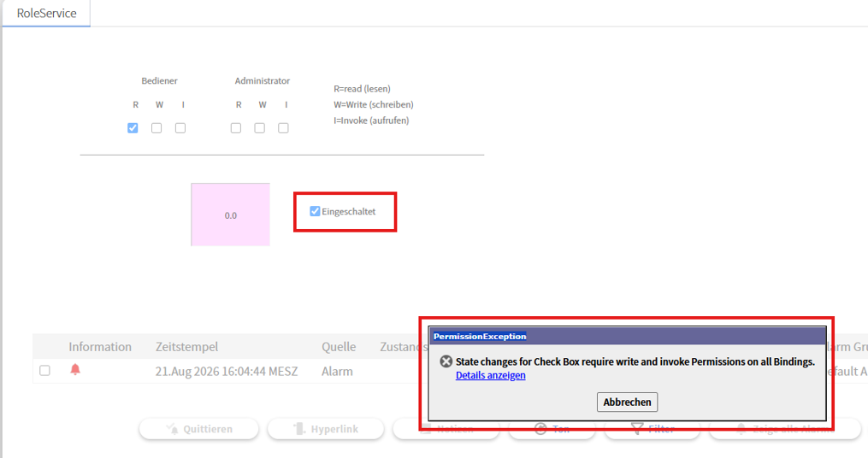Image resolution: width=868 pixels, height=458 pixels.
Task: Open the Details anzeigen link
Action: click(491, 375)
